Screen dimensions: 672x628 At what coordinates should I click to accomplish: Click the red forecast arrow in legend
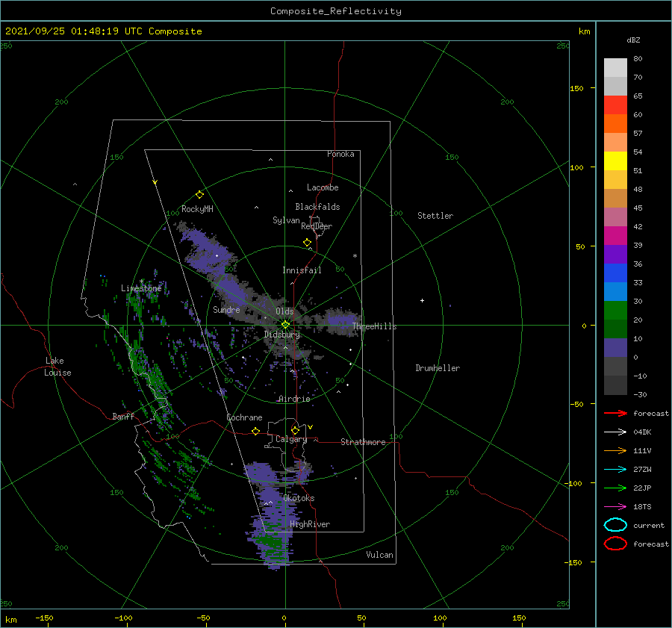615,413
